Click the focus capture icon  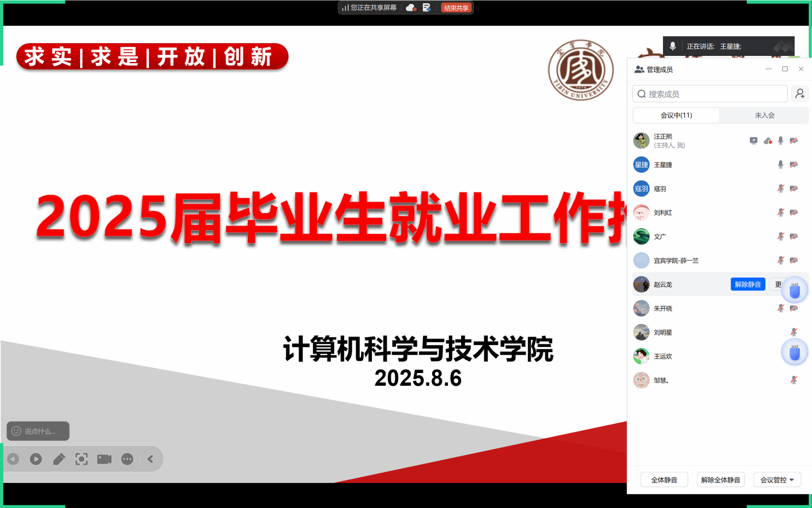point(82,459)
